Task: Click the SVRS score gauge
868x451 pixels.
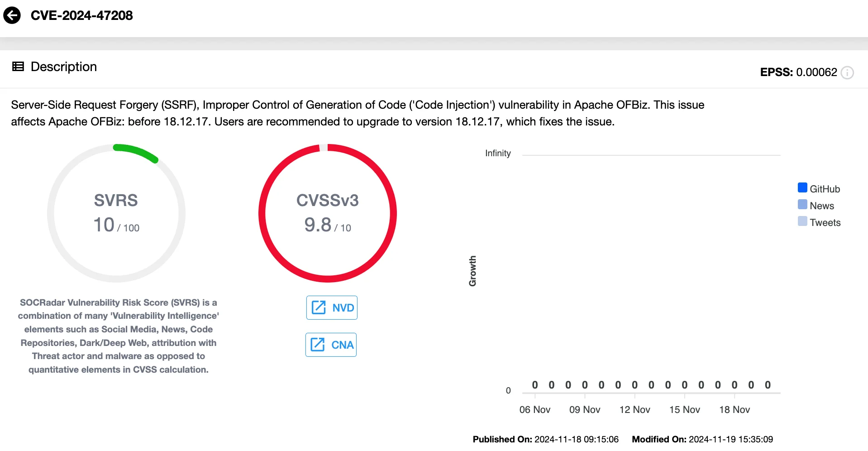Action: pyautogui.click(x=116, y=213)
